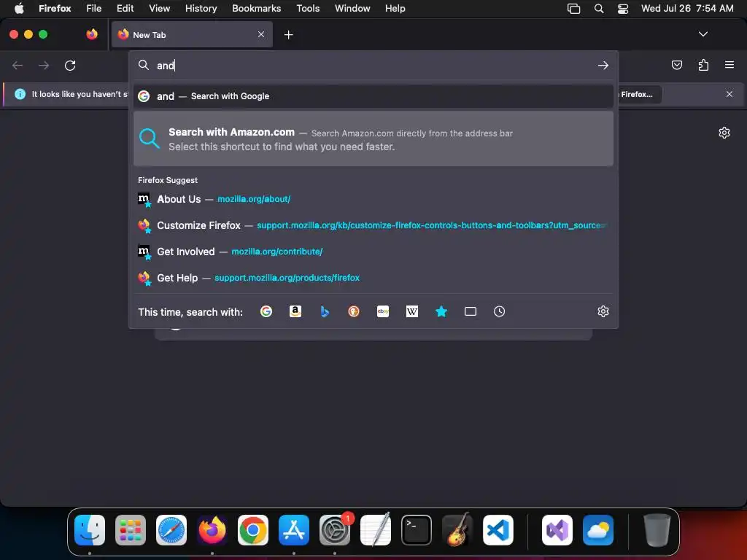Screen dimensions: 747x560
Task: Personalize new tab with gear icon
Action: coord(724,133)
